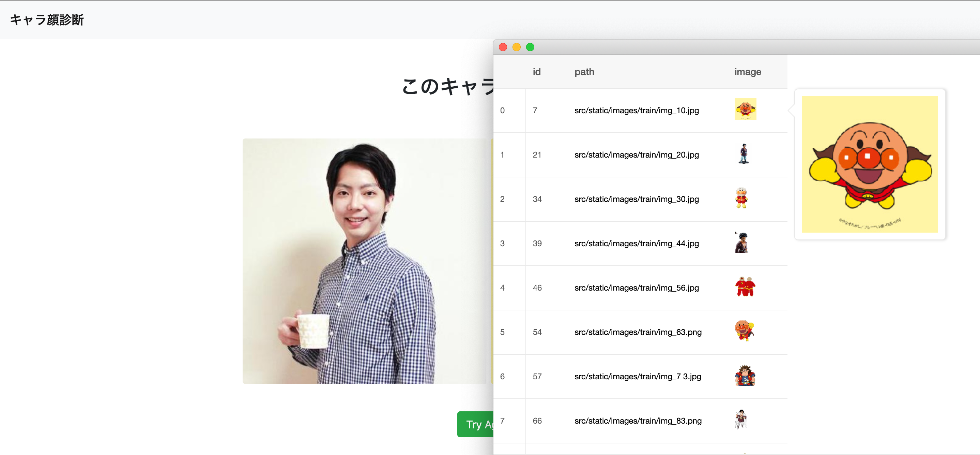Click the large enlarged character preview image
The width and height of the screenshot is (980, 455).
[870, 164]
